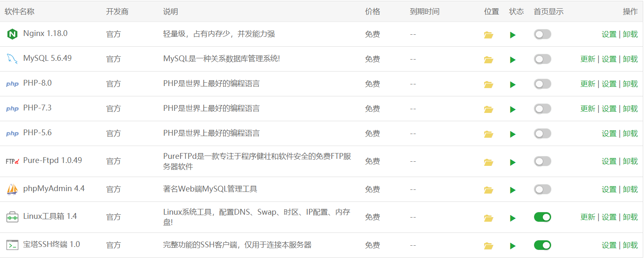The height and width of the screenshot is (261, 644).
Task: Click the 软件名称 column header
Action: coord(19,12)
